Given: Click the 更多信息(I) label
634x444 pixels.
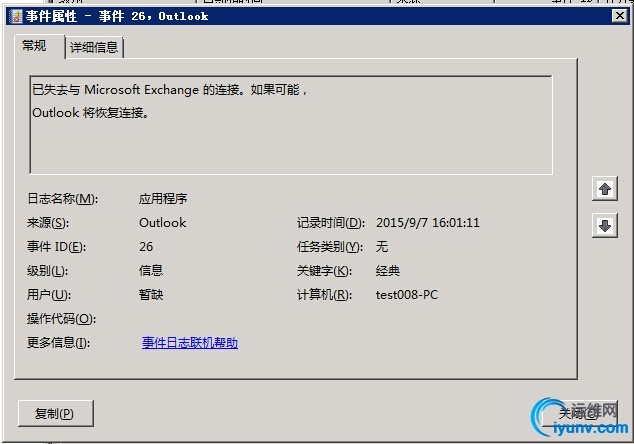Looking at the screenshot, I should (x=58, y=343).
